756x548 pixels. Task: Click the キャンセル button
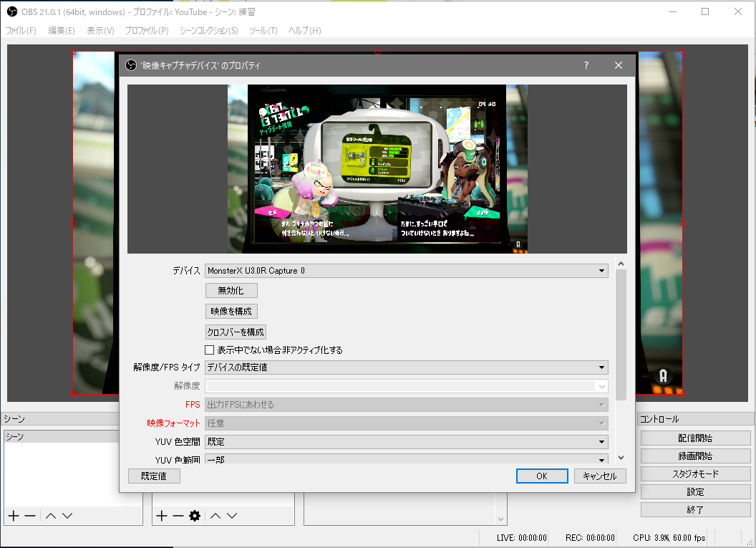(600, 476)
